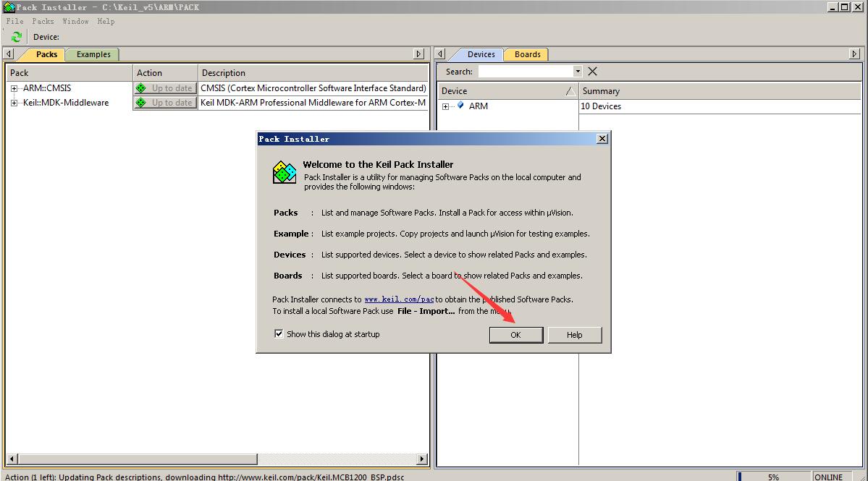Click the ARM::CMSIS Up to date button
868x481 pixels.
(165, 88)
